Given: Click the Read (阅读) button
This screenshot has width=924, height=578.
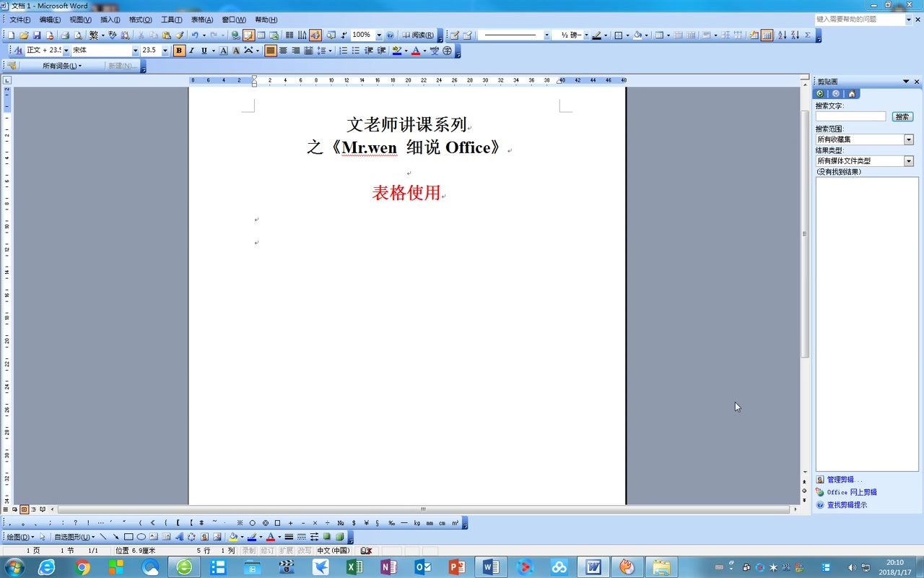Looking at the screenshot, I should click(x=418, y=35).
